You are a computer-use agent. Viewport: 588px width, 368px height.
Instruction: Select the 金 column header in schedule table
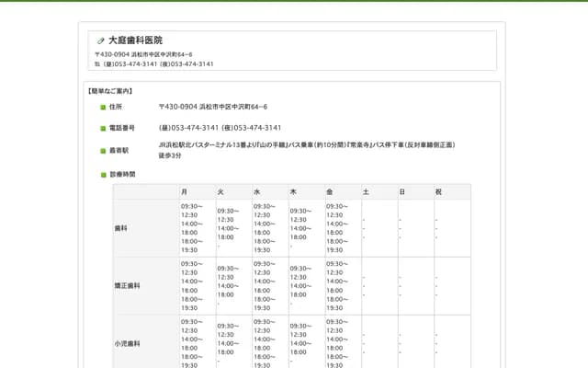tap(330, 191)
